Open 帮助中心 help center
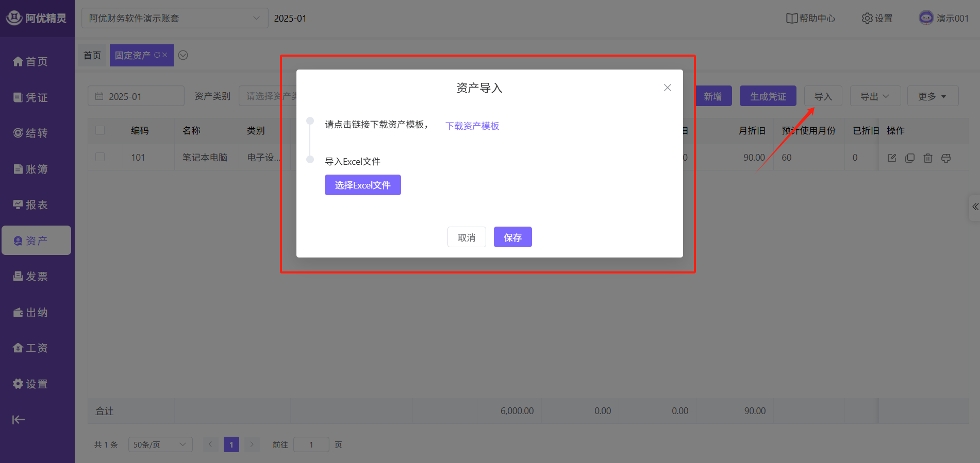Screen dimensions: 980x463 pos(810,19)
